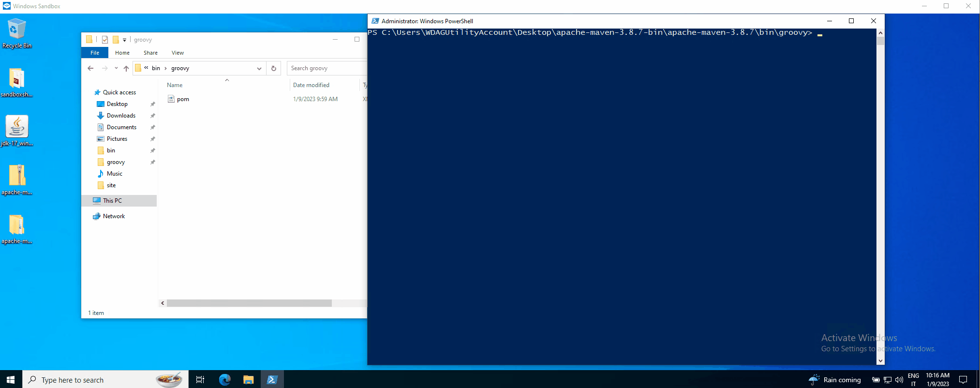Open the notification center icon
The image size is (980, 388).
[963, 380]
